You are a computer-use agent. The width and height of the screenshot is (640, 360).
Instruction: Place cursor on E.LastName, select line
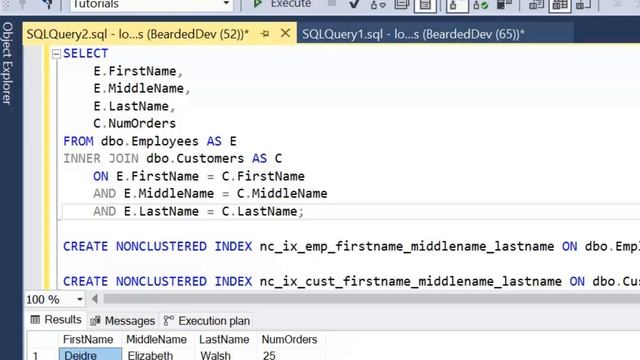point(134,107)
